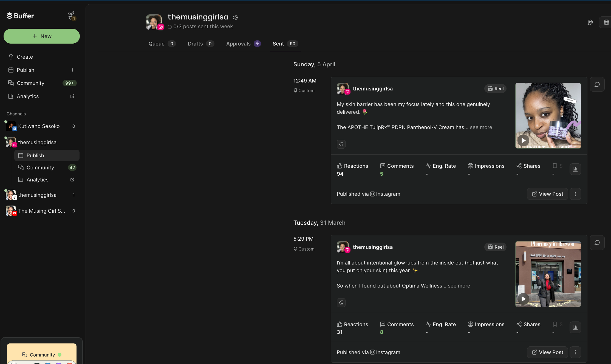Viewport: 611px width, 364px height.
Task: Open the messaging icon in the top-right corner
Action: (590, 22)
